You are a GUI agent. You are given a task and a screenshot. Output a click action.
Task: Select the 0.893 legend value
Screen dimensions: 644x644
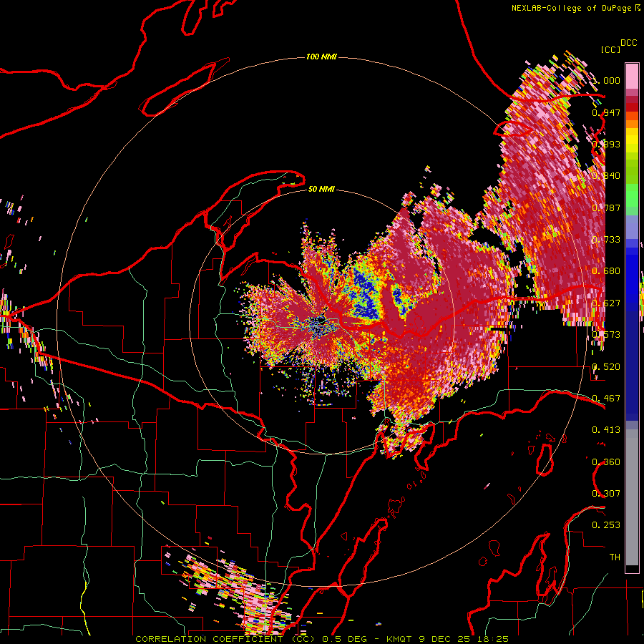pyautogui.click(x=606, y=144)
